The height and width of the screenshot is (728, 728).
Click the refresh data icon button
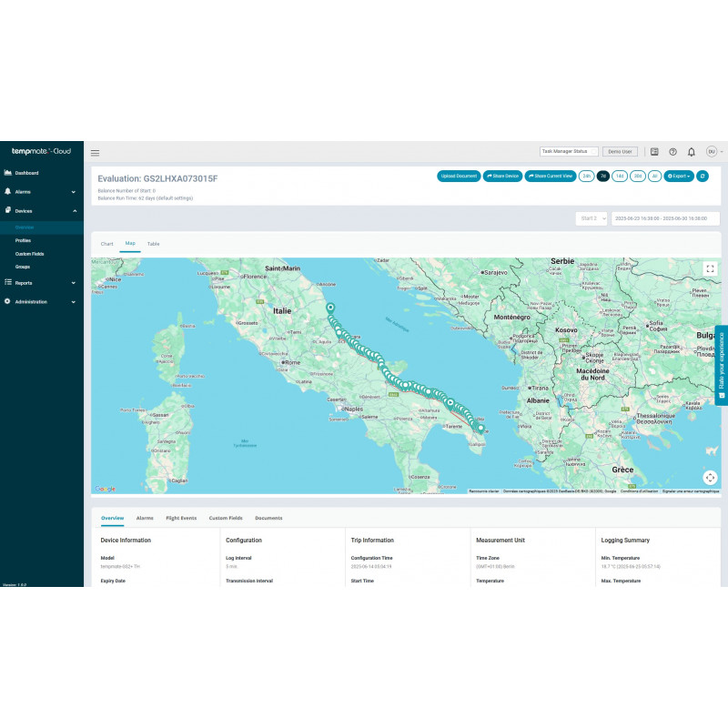pyautogui.click(x=703, y=176)
